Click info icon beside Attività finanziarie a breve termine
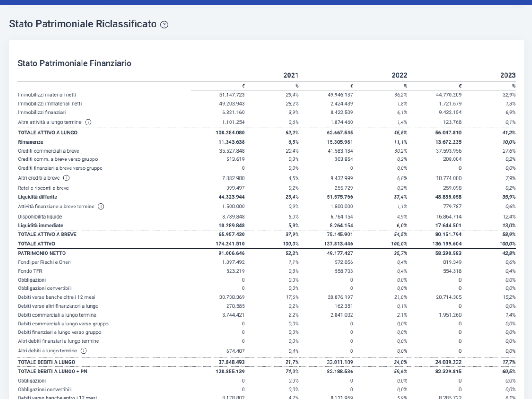532x399 pixels. tap(101, 206)
